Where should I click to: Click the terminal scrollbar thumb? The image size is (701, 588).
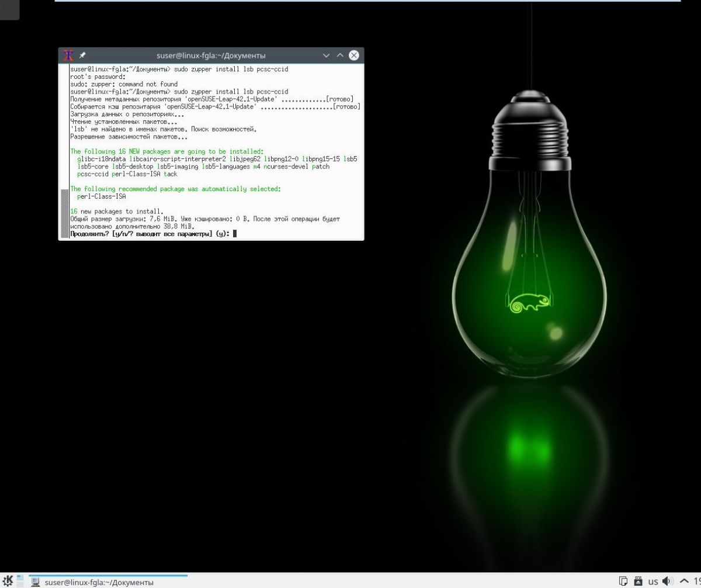pos(64,212)
